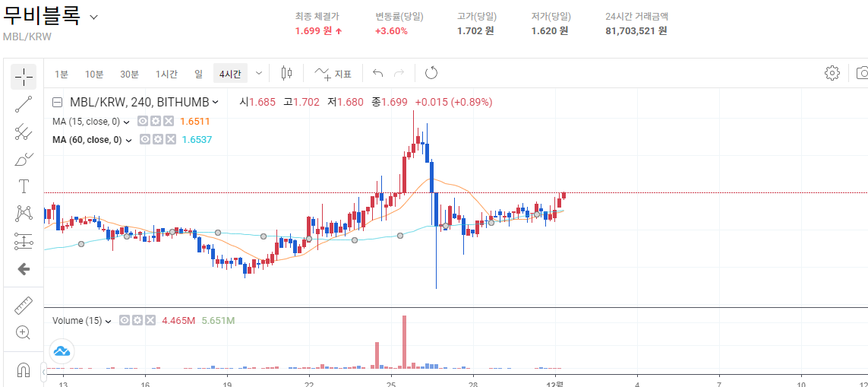Open the TradingView cloud logo
Viewport: 868px width, 387px height.
[x=62, y=351]
